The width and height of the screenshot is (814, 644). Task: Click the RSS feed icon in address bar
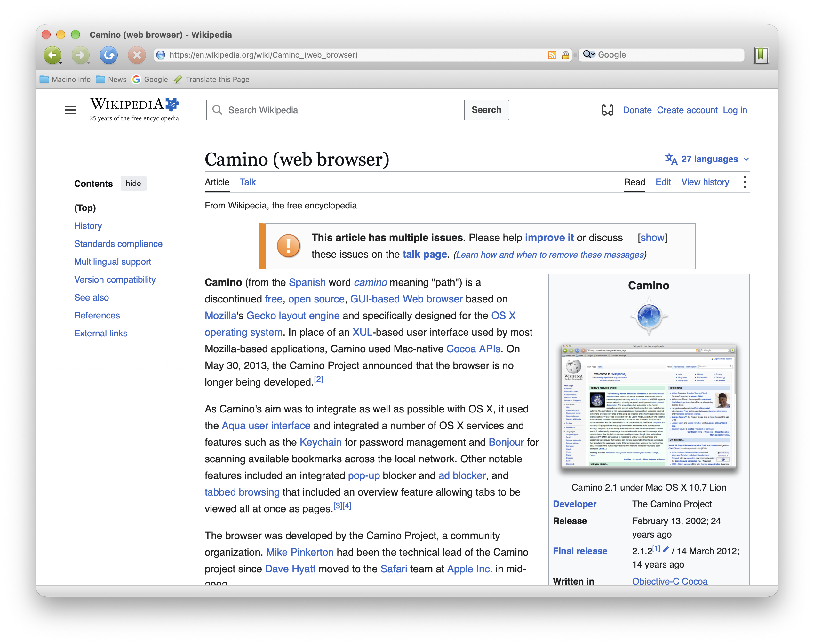tap(552, 55)
